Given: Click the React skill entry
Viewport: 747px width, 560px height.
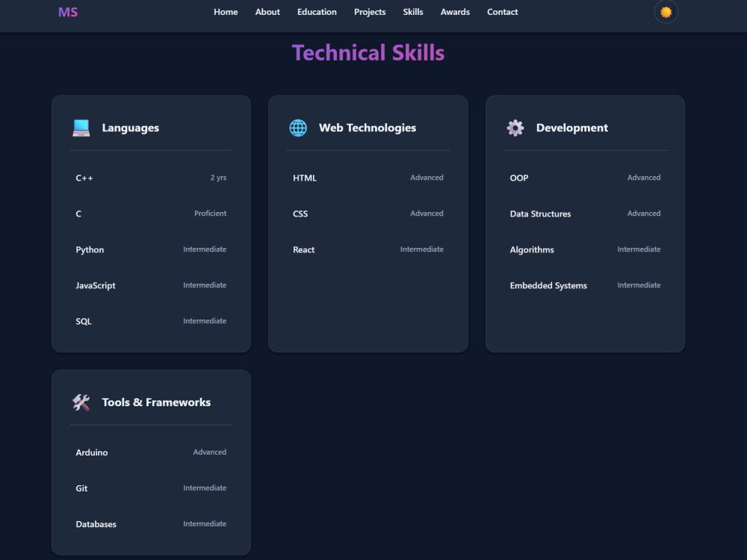Looking at the screenshot, I should click(x=368, y=249).
